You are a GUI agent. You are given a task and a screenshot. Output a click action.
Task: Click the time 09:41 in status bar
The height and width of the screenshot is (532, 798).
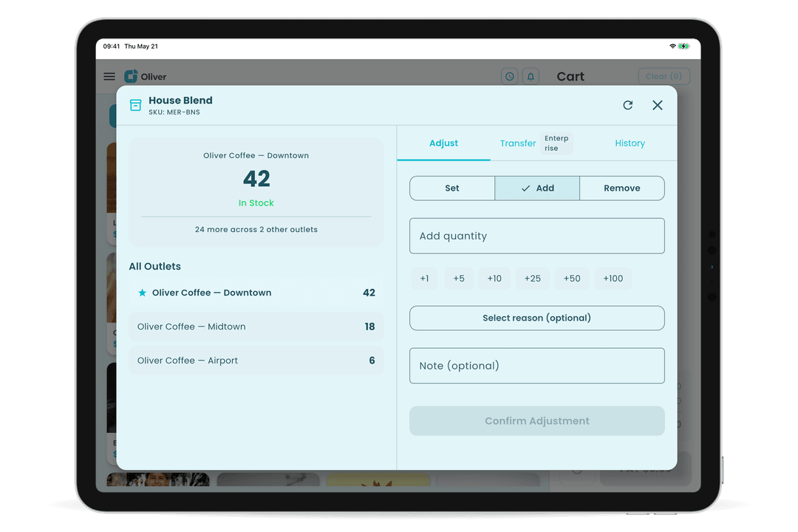[112, 47]
